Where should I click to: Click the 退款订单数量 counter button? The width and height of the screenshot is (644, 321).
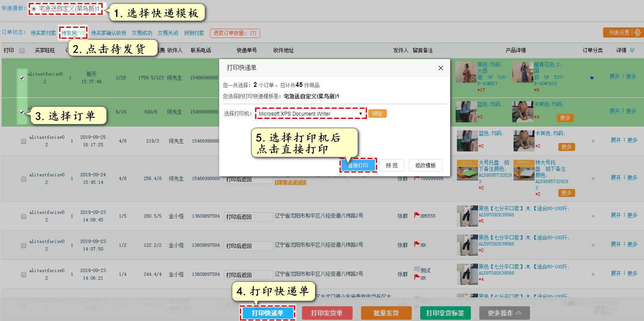tap(235, 33)
